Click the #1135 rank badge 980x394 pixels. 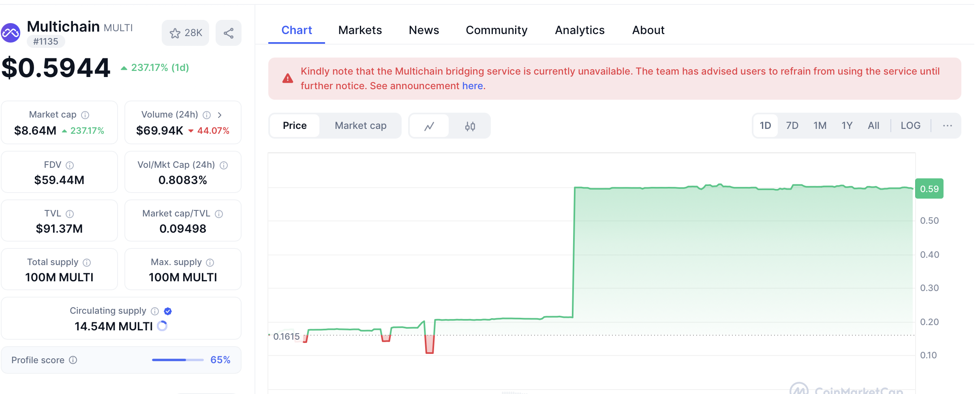pyautogui.click(x=46, y=41)
